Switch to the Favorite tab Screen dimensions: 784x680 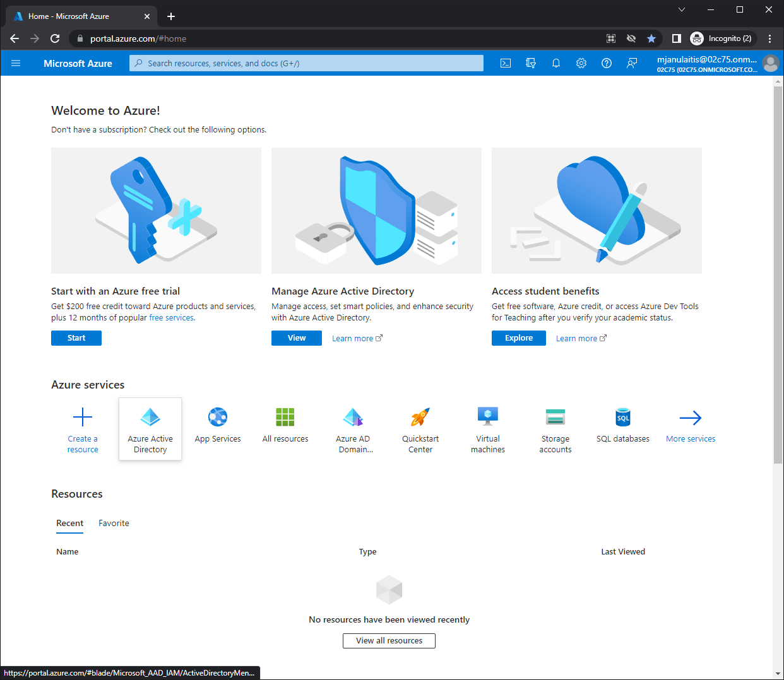click(114, 523)
